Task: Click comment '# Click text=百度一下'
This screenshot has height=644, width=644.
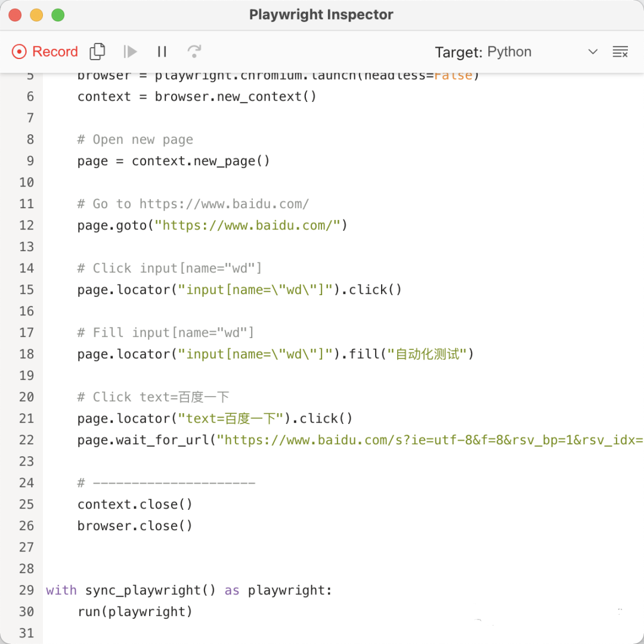Action: (153, 397)
